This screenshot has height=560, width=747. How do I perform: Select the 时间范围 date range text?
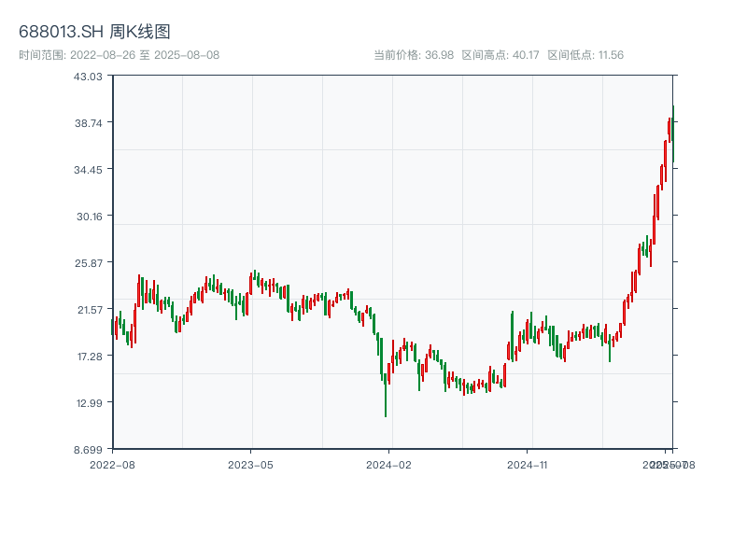click(x=119, y=55)
